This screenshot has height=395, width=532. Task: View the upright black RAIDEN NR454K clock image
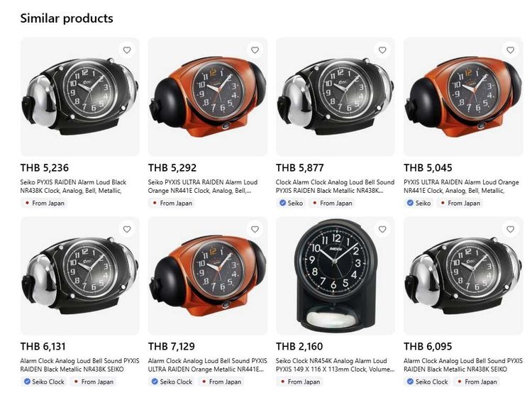(336, 276)
